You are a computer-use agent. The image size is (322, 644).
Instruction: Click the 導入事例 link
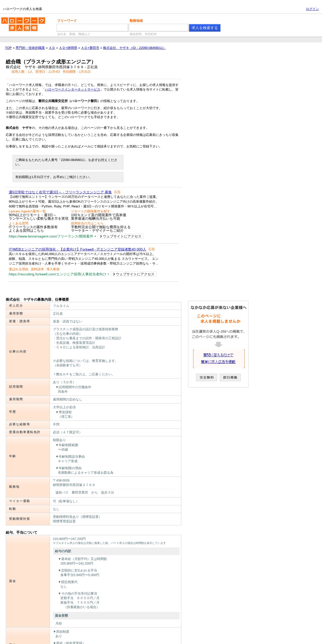pos(53,269)
